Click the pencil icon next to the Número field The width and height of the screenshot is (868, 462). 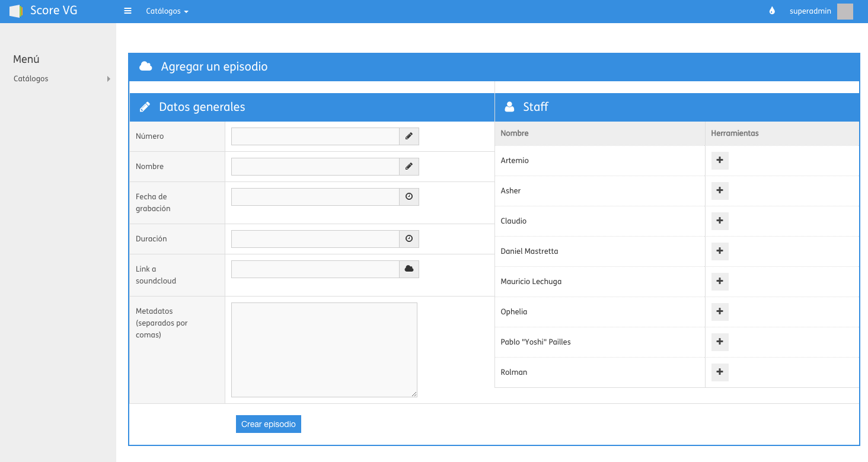409,136
